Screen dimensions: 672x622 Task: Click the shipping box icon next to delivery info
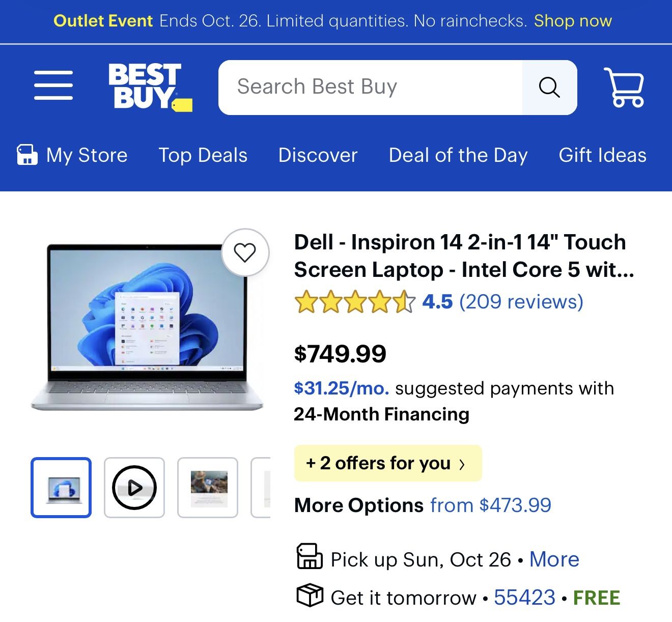[x=309, y=596]
